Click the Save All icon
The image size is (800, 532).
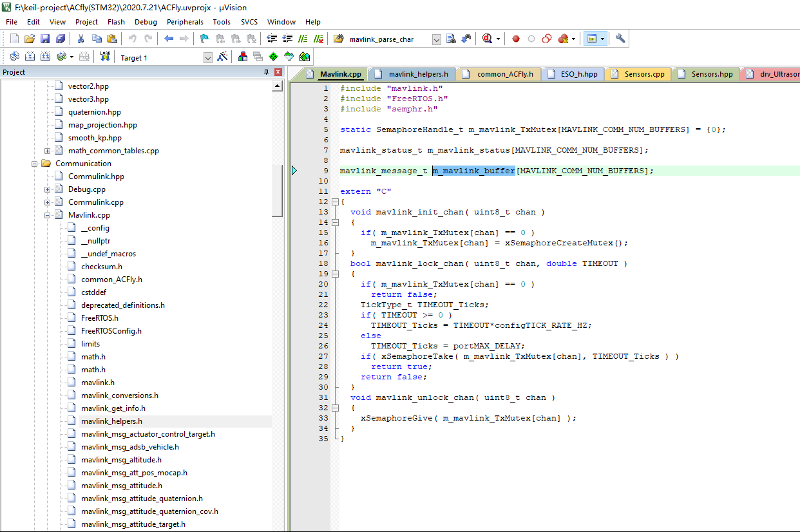[60, 39]
